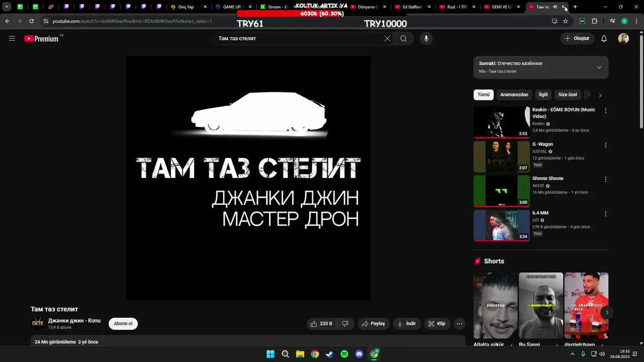Open Spotify from the taskbar
This screenshot has width=644, height=362.
point(344,354)
